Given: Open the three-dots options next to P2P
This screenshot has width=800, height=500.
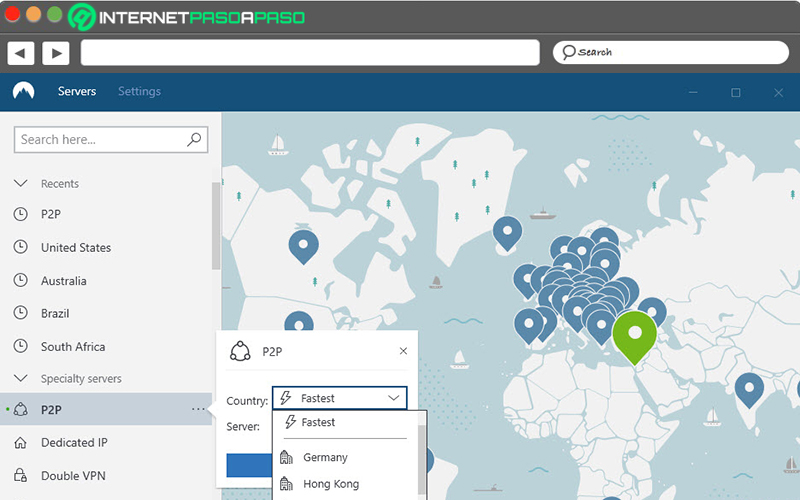Looking at the screenshot, I should (x=198, y=409).
